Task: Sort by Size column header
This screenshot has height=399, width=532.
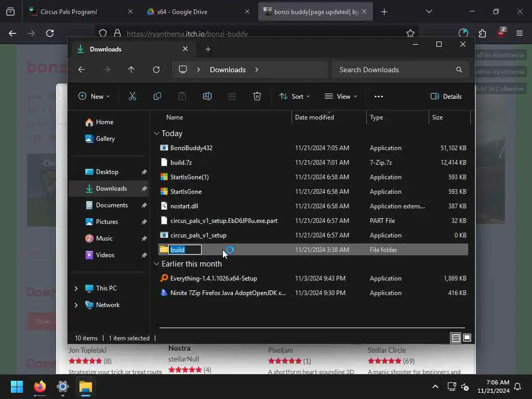Action: tap(449, 117)
